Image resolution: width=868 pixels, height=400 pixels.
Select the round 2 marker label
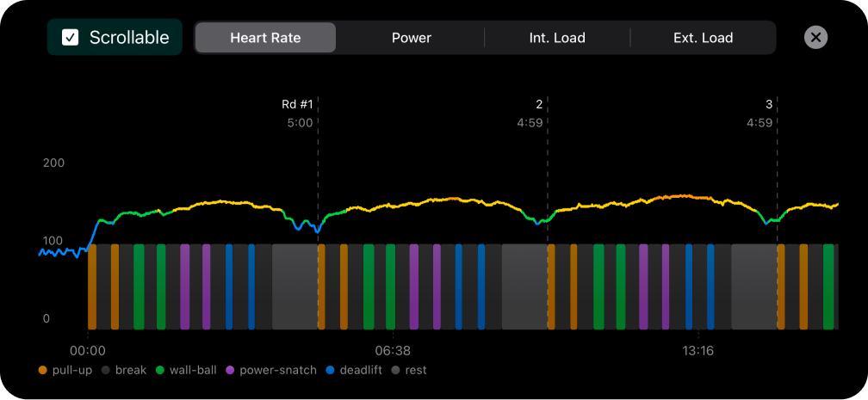(539, 105)
